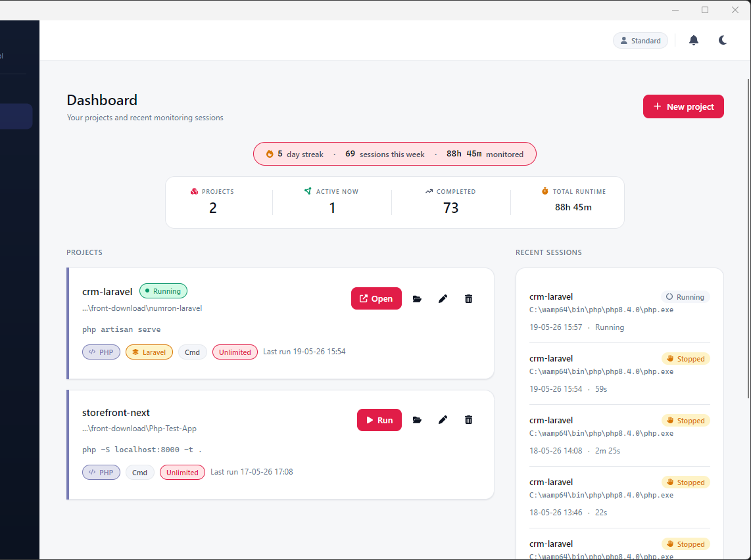Click the Php-Test-App path text
Image resolution: width=751 pixels, height=560 pixels.
tap(139, 429)
